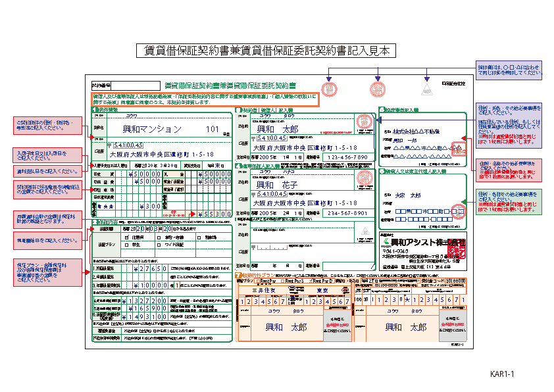
Task: Click the green 興和アシスト logo mark
Action: [386, 241]
